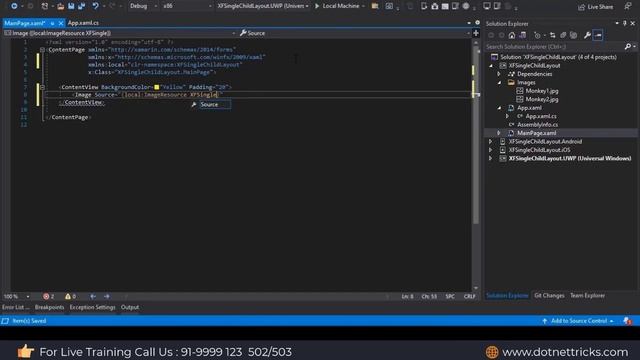Collapse the XFSingleChildLayout project node
Viewport: 640px width, 360px height.
pyautogui.click(x=491, y=66)
